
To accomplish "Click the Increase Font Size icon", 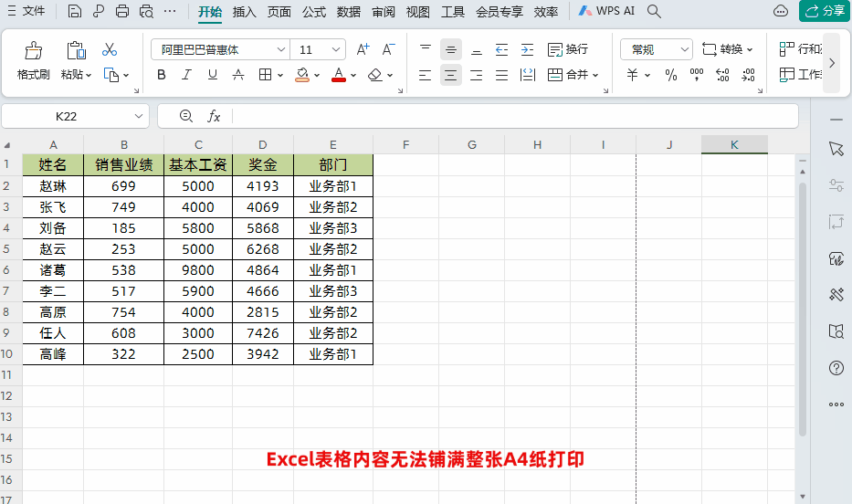I will tap(363, 49).
